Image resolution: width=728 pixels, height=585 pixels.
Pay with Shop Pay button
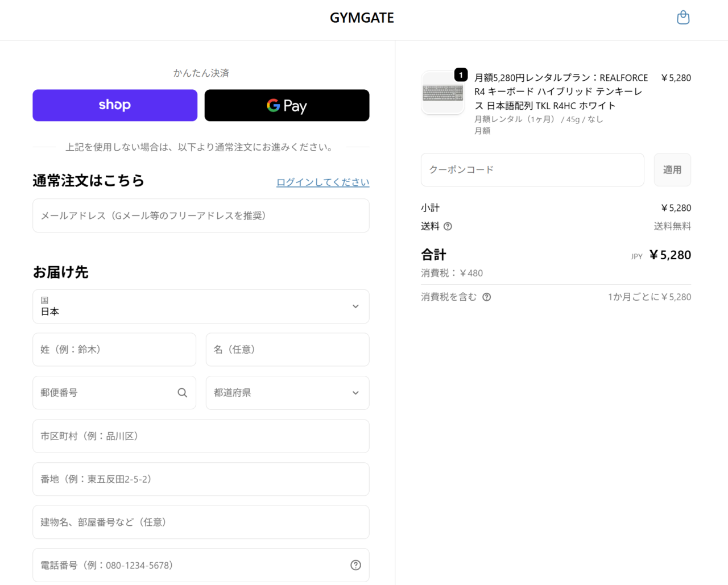click(115, 105)
